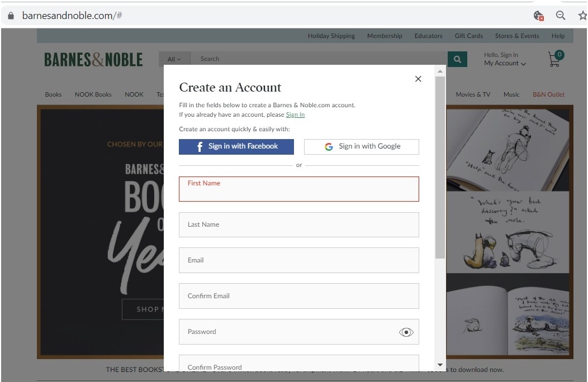Open the shopping cart icon
588x382 pixels.
(555, 59)
